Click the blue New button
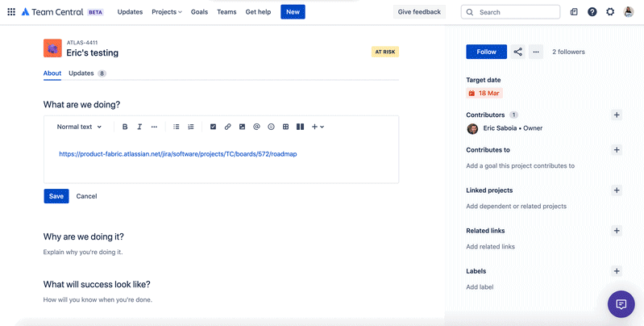This screenshot has width=644, height=326. click(x=293, y=12)
